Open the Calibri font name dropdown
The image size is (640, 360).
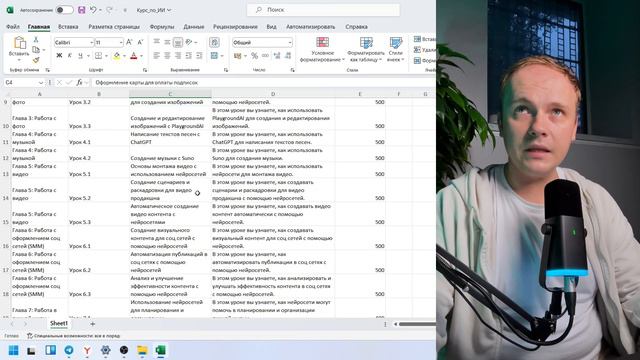(91, 42)
